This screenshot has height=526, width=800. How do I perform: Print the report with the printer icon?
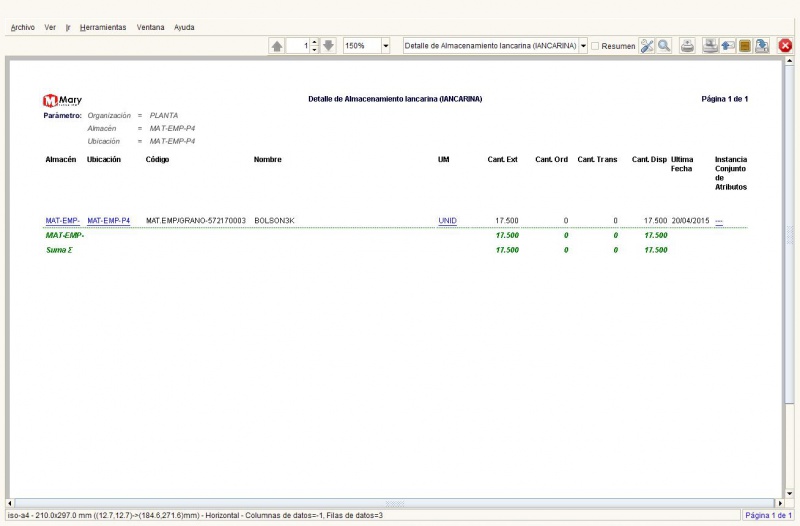688,46
